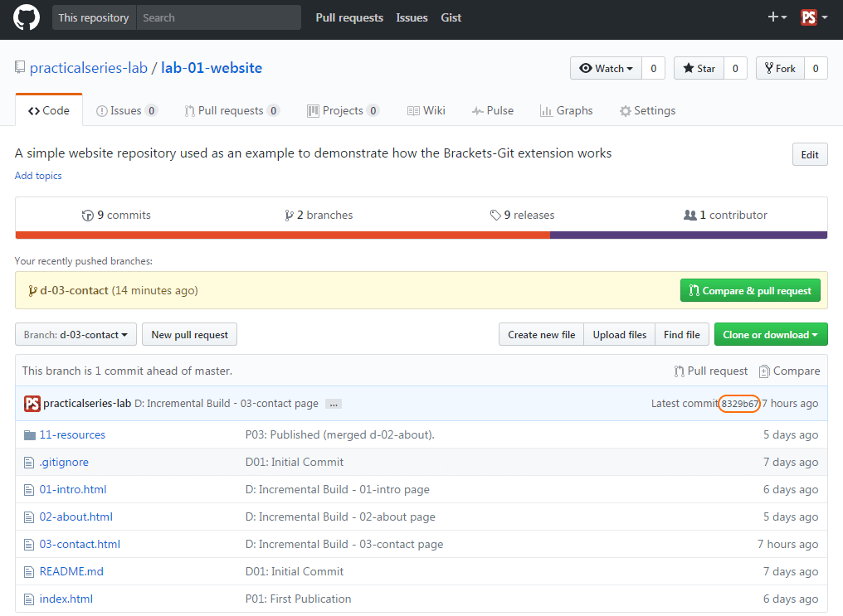Switch to the Pulse tab

pos(493,110)
